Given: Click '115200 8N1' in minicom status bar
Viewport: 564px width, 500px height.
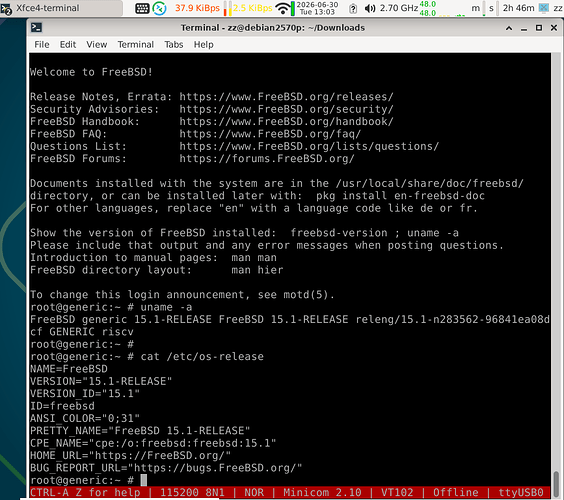Looking at the screenshot, I should (192, 492).
